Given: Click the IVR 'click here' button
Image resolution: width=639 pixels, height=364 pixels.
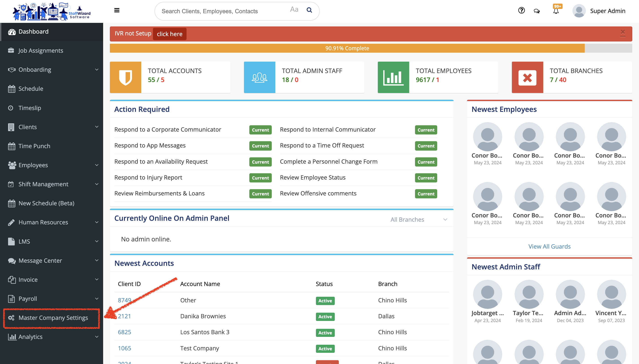Looking at the screenshot, I should coord(170,34).
